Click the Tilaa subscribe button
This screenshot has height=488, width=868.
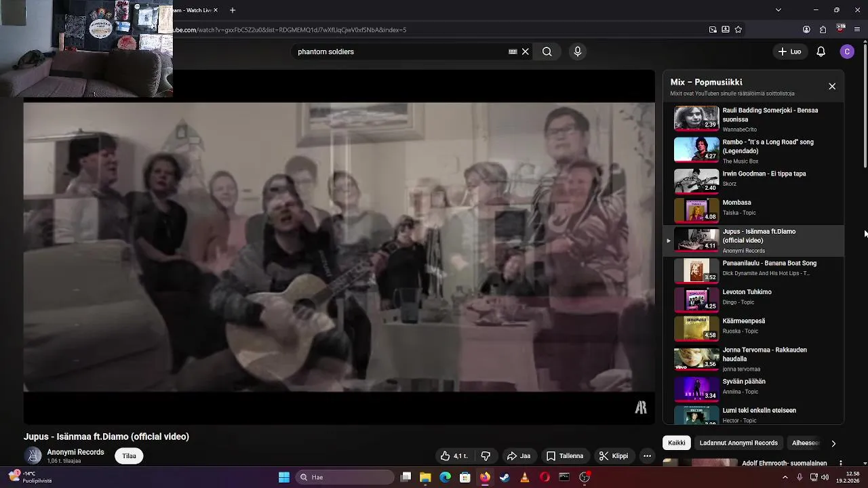point(129,456)
